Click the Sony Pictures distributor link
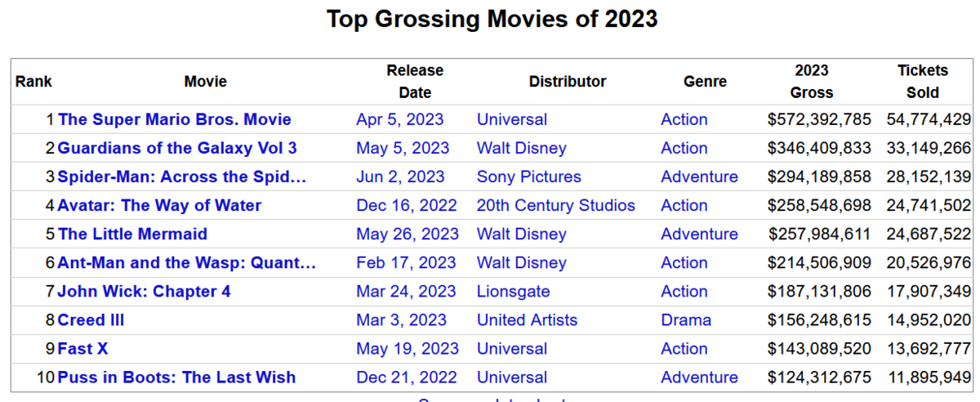This screenshot has width=980, height=402. coord(528,176)
